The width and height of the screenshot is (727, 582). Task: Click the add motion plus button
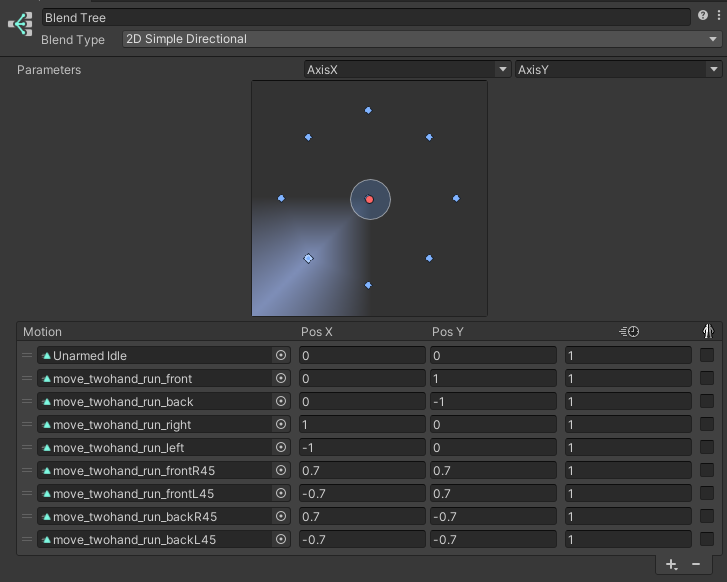[x=671, y=564]
